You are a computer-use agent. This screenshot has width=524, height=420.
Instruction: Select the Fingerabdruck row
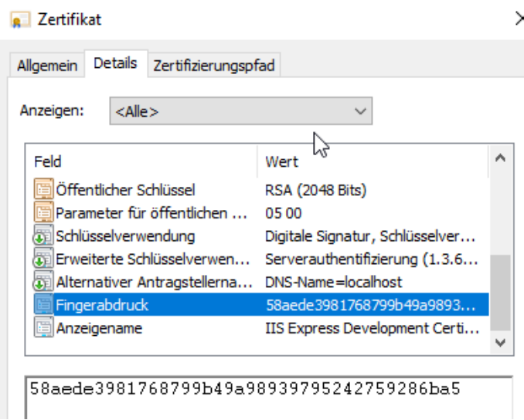tap(261, 304)
